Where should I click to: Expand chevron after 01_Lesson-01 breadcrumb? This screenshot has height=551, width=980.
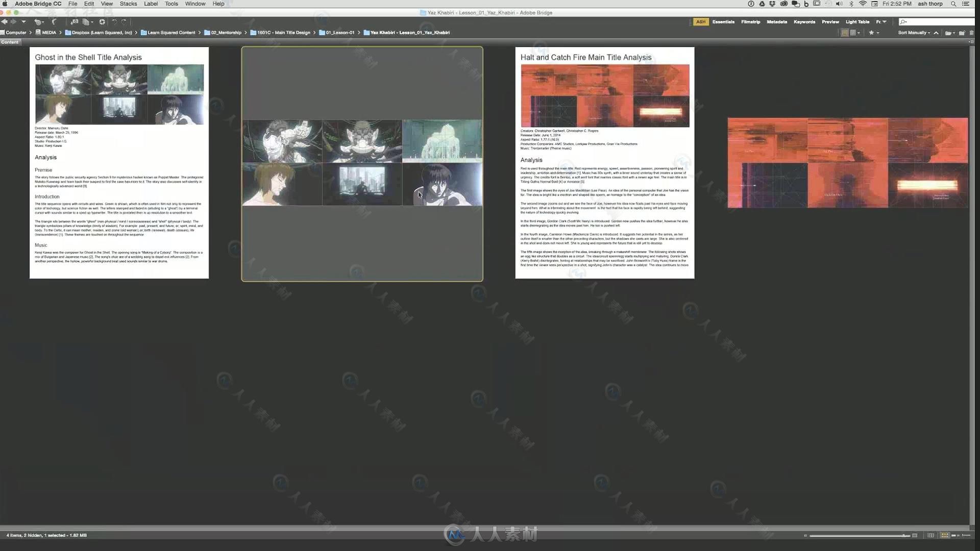point(359,33)
